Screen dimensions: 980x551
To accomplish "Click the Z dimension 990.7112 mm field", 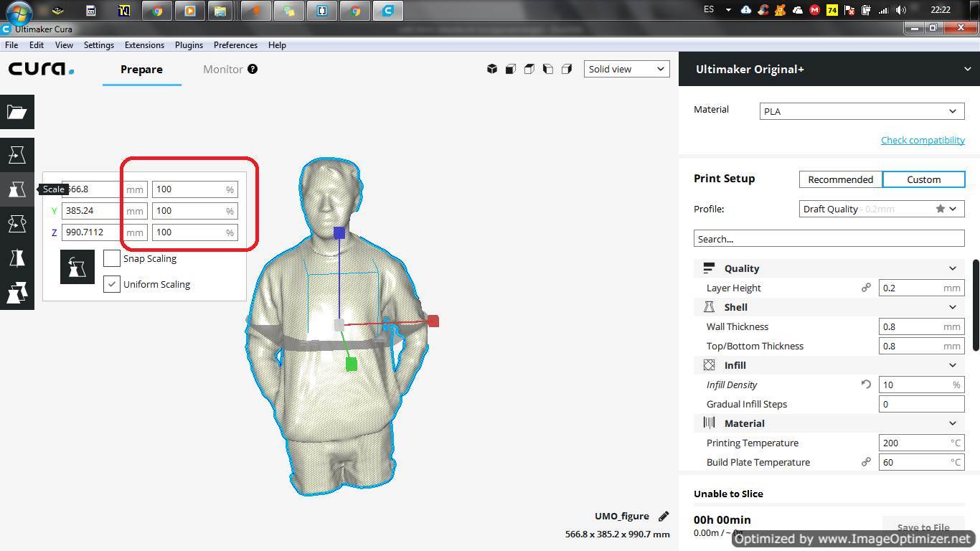I will tap(105, 232).
